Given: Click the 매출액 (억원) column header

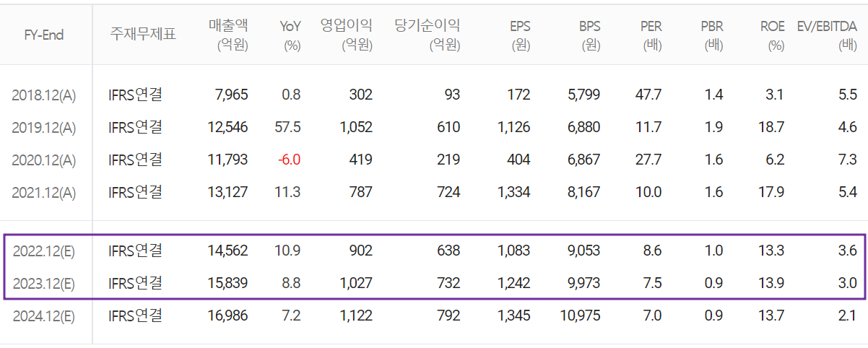Looking at the screenshot, I should point(227,35).
